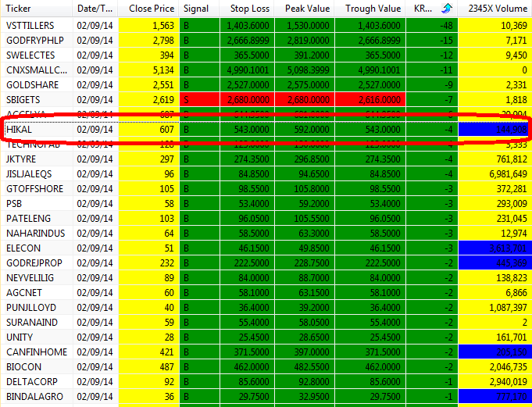Select the HIKAL ticker
532x407 pixels.
(19, 130)
